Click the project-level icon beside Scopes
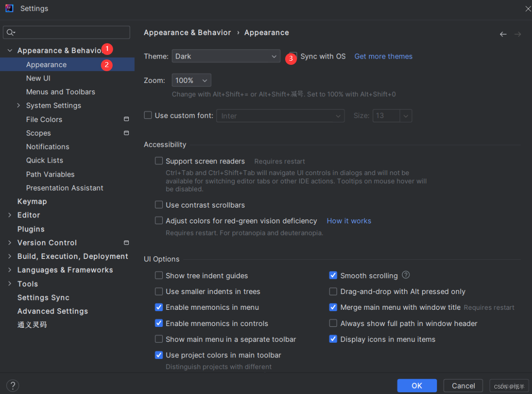532x394 pixels. pos(126,133)
